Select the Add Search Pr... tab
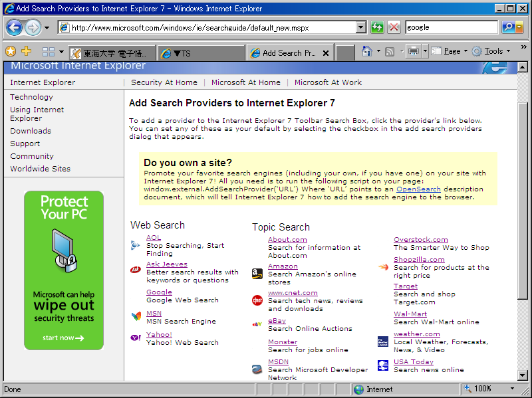This screenshot has height=398, width=532. coord(289,53)
